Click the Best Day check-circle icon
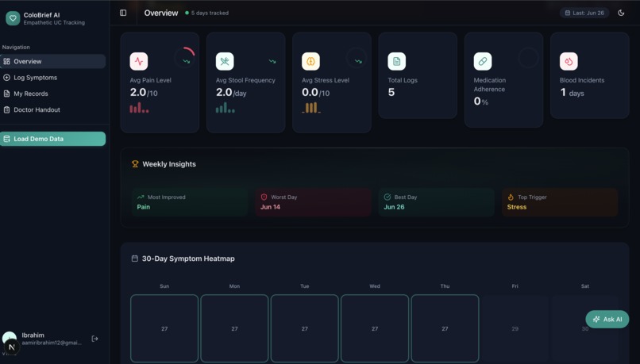The height and width of the screenshot is (364, 640). pos(387,197)
